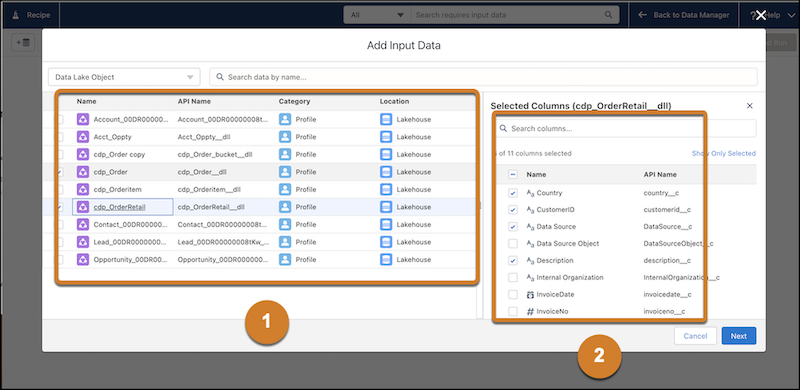Close the Selected Columns panel
Screen dimensions: 800x390
click(x=749, y=106)
